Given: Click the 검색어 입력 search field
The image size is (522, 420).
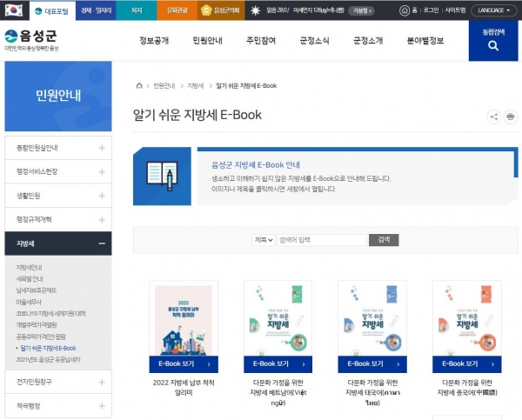Looking at the screenshot, I should point(320,240).
